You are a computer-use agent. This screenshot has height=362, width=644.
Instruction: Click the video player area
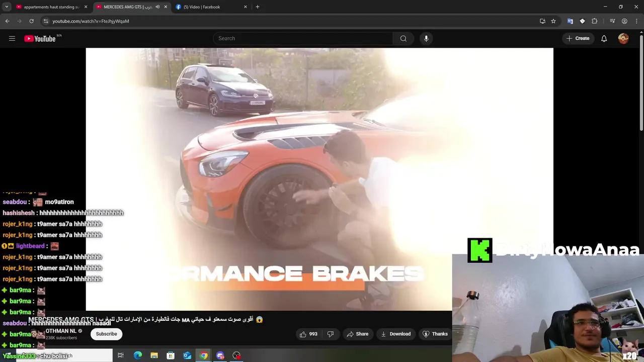pyautogui.click(x=319, y=179)
